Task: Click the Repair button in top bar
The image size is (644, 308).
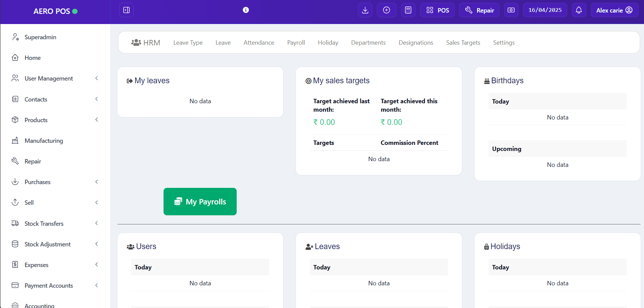Action: [x=479, y=10]
